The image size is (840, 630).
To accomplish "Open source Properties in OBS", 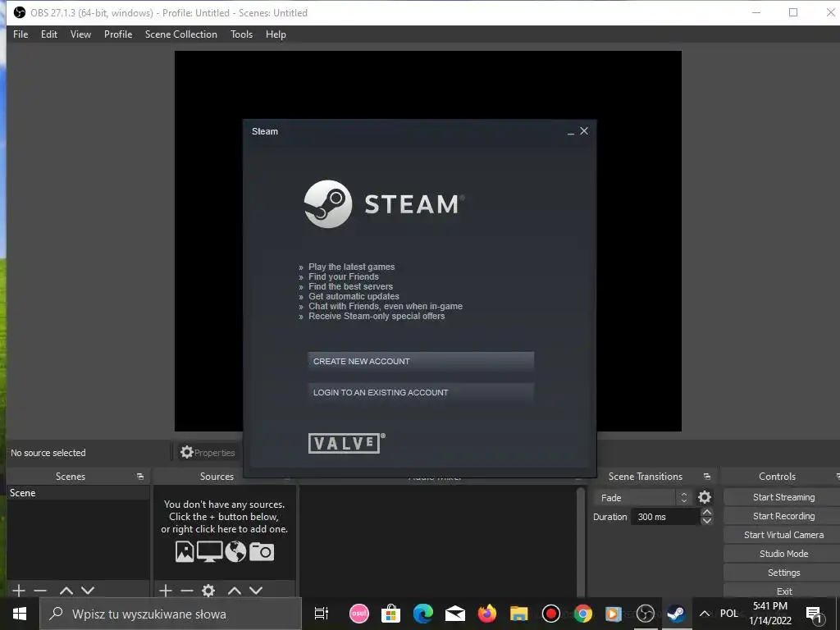I will pyautogui.click(x=208, y=452).
